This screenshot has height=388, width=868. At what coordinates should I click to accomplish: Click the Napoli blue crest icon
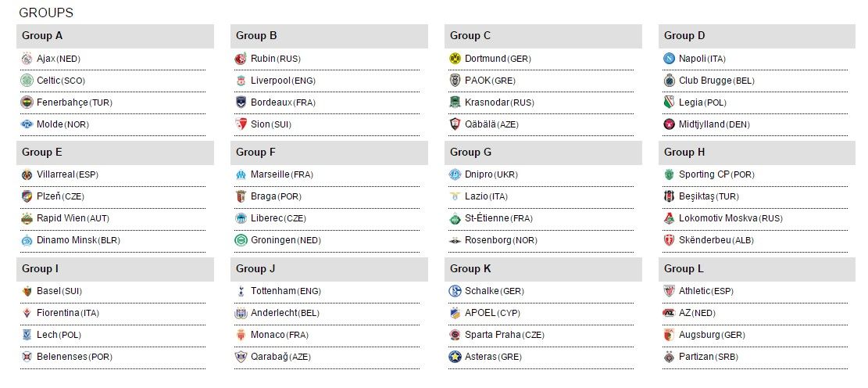click(x=670, y=59)
